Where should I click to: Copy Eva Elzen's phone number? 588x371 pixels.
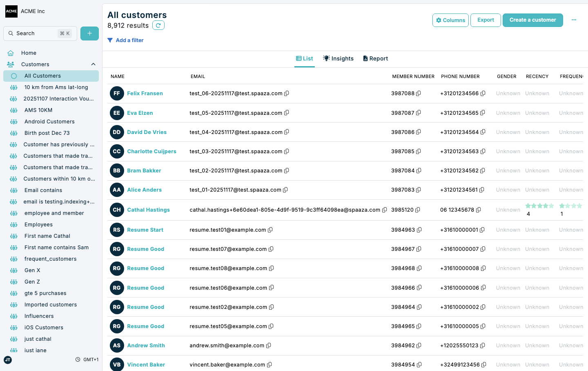[x=483, y=113]
